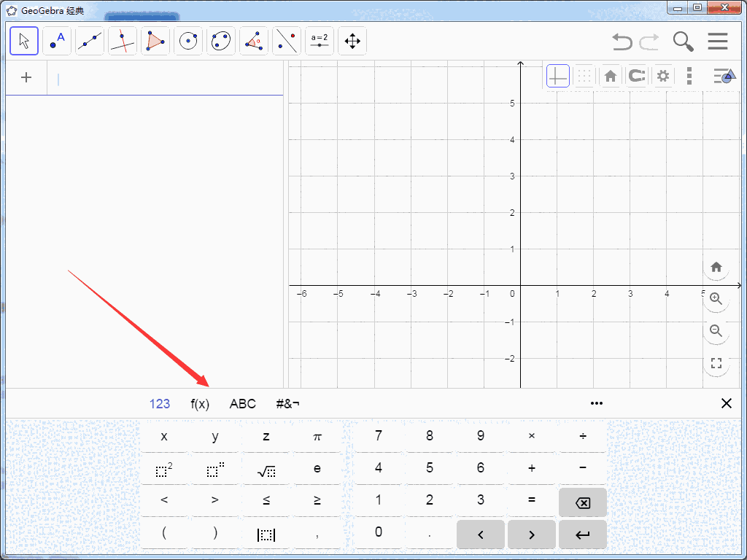
Task: Click the zoom in magnifier button
Action: pos(716,299)
